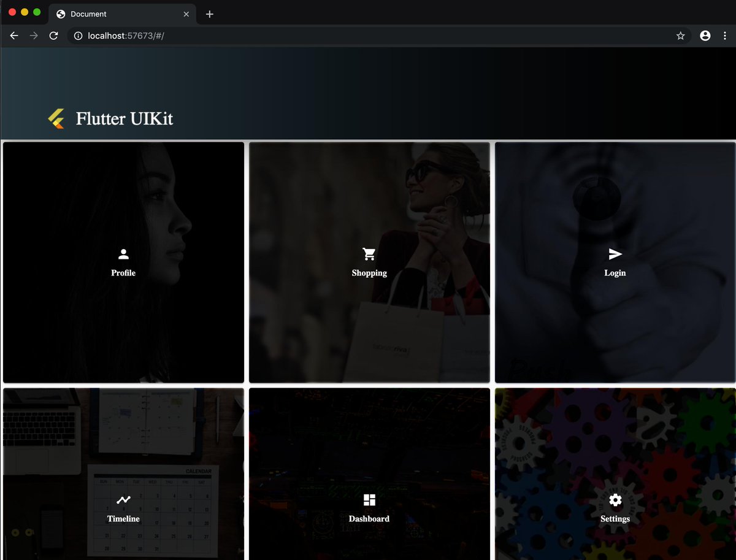
Task: Open the Dashboard label
Action: 369,519
